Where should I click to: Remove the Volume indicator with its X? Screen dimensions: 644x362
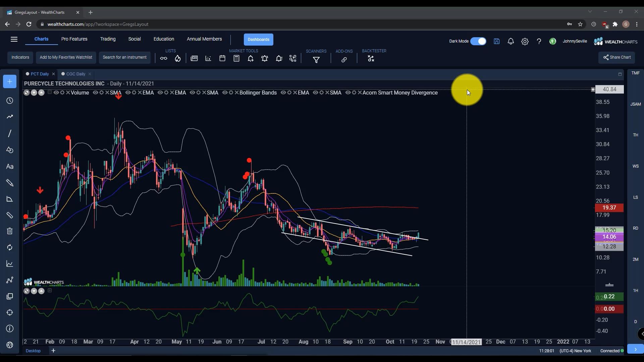(68, 93)
